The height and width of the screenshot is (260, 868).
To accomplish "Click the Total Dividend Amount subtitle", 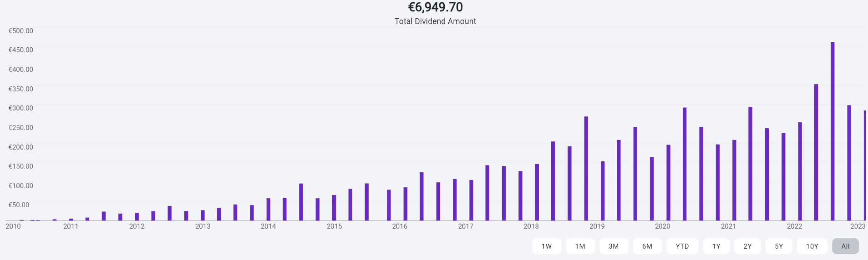I will (435, 21).
